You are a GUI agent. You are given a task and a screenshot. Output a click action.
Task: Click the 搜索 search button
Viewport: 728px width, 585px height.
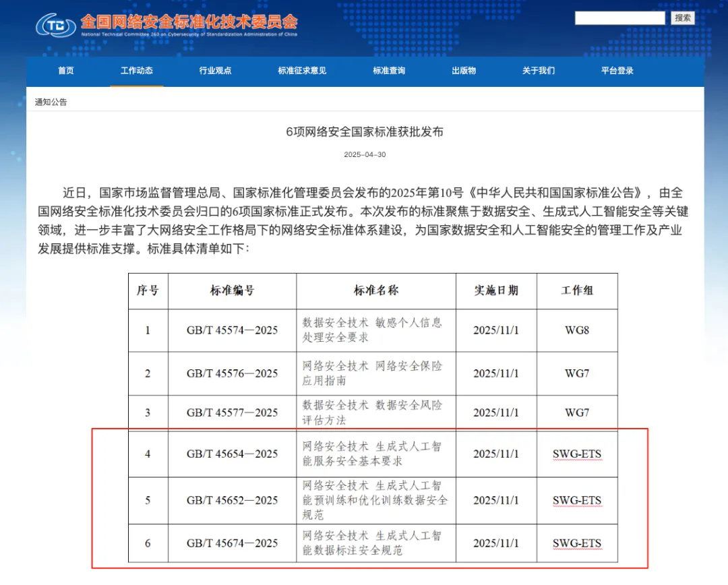pyautogui.click(x=683, y=18)
